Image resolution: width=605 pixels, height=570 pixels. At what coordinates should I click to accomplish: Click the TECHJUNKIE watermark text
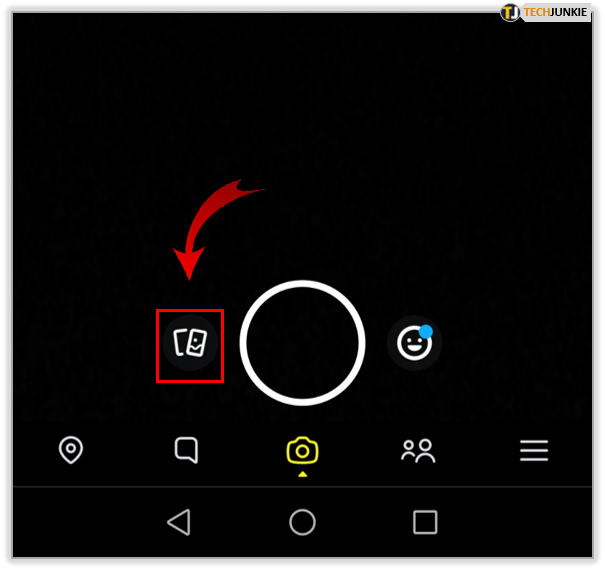coord(555,12)
